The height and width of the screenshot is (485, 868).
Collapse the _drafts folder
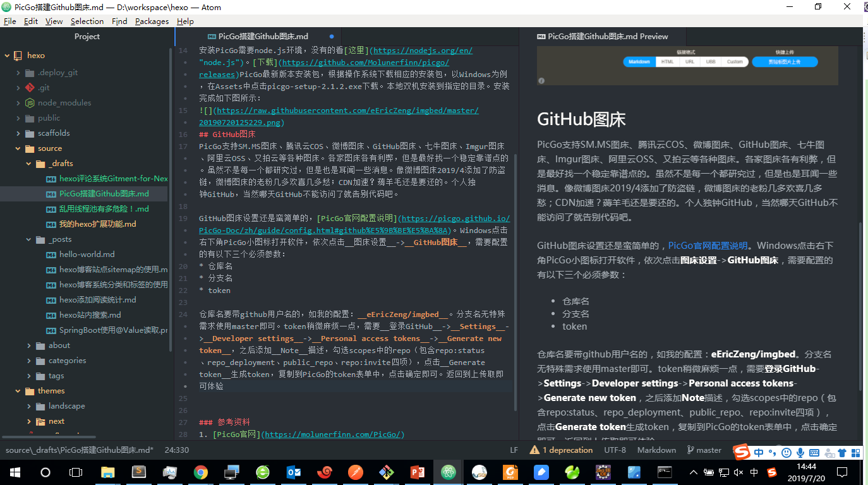29,164
